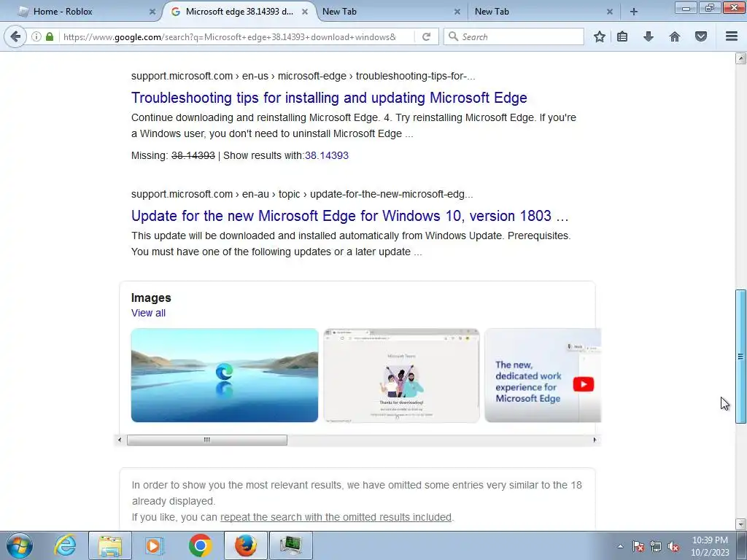747x560 pixels.
Task: Open a new tab with plus button
Action: pyautogui.click(x=634, y=12)
